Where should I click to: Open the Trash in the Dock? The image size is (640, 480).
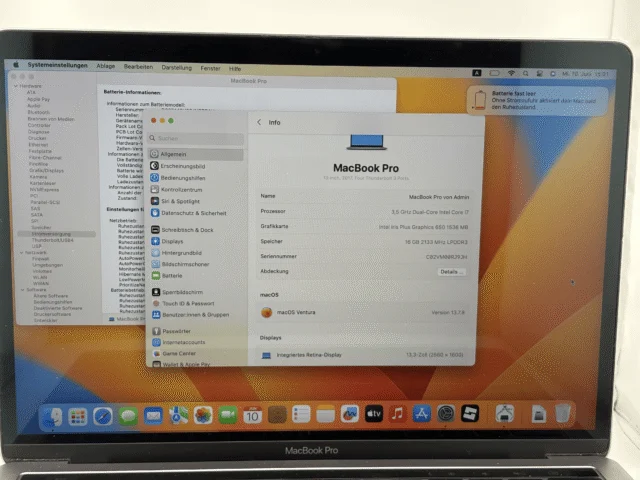[562, 413]
